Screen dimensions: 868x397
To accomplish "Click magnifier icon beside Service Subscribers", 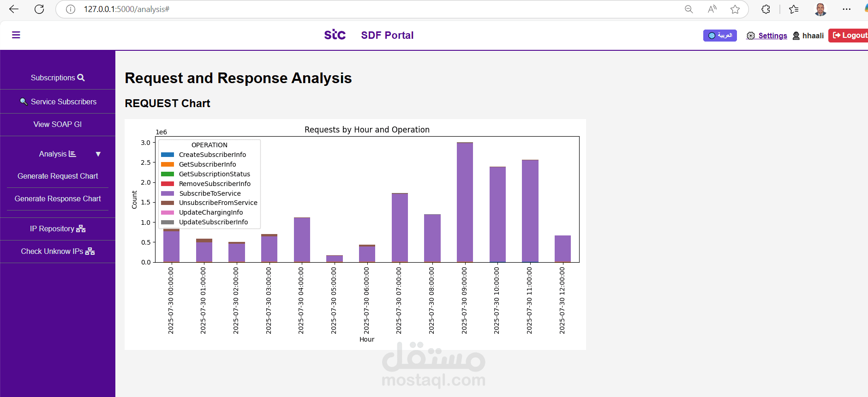I will point(24,102).
